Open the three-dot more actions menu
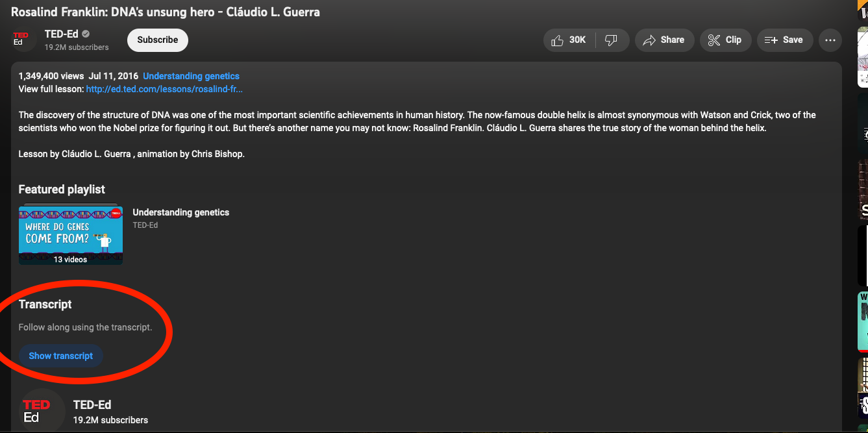Screen dimensions: 868x433 click(830, 40)
